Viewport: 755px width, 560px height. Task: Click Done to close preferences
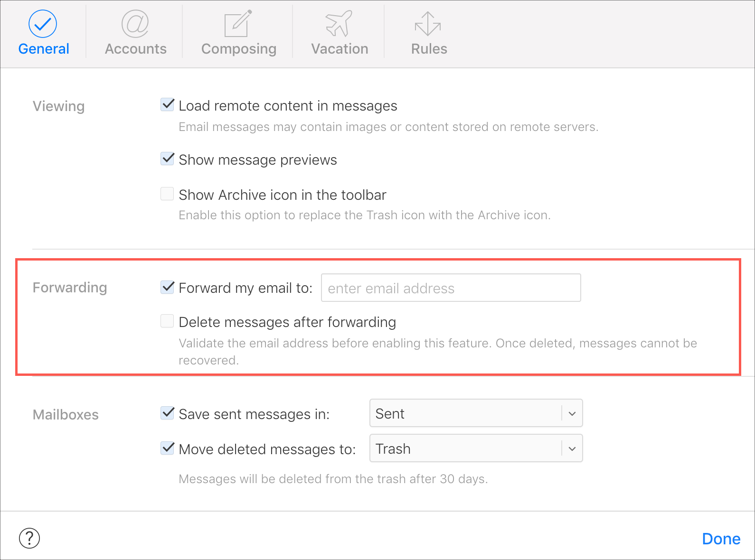point(721,539)
